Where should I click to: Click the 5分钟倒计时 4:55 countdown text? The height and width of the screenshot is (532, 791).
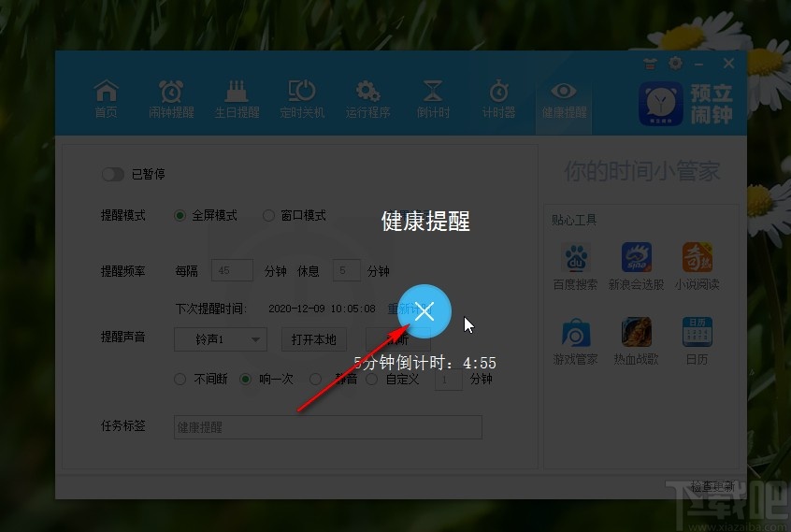pos(424,363)
